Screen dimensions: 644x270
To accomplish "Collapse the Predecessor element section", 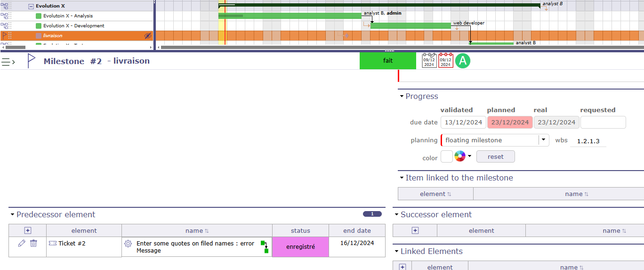I will tap(13, 215).
